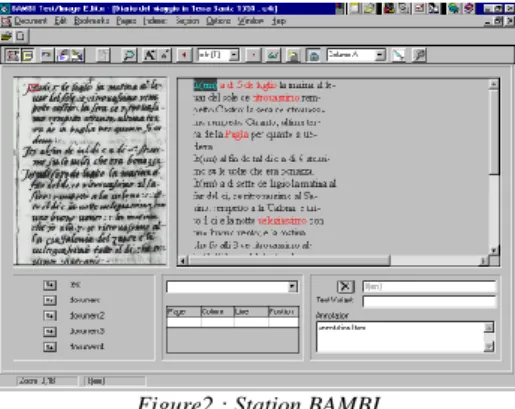Toggle the blue padlock toolbar button

coord(313,55)
